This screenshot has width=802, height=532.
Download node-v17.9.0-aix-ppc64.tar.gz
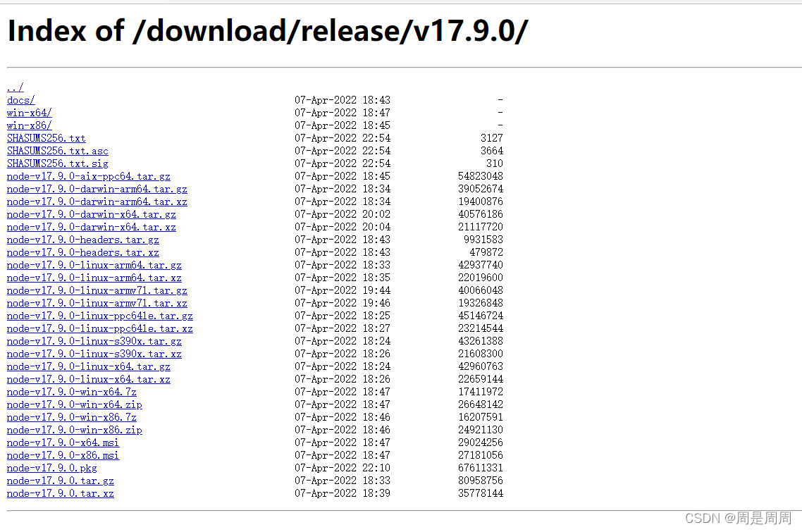[89, 176]
